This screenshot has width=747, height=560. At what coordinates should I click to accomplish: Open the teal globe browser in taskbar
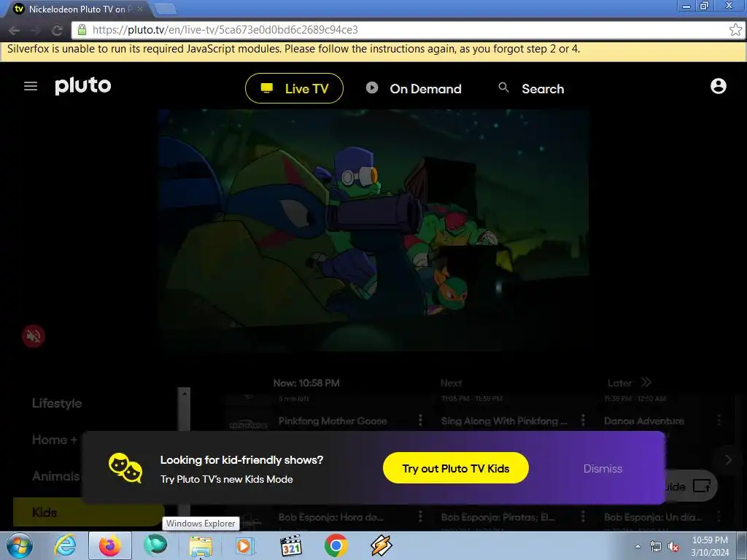coord(155,545)
